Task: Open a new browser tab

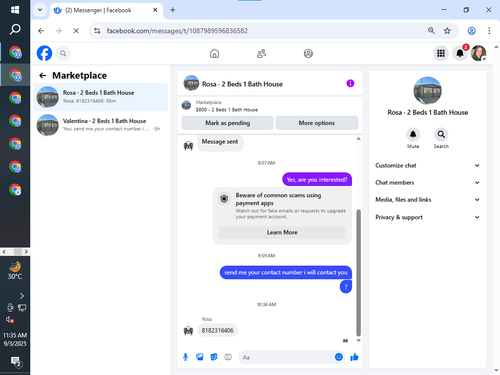Action: click(173, 10)
